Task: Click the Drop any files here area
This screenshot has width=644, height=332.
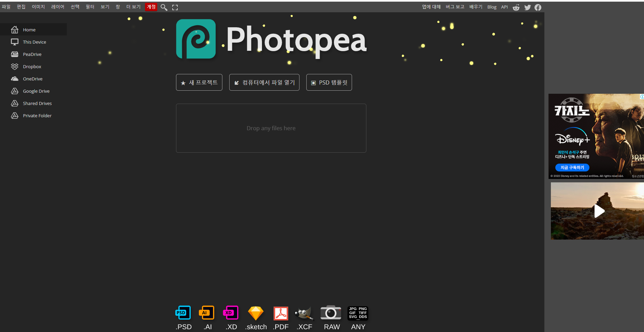Action: (271, 128)
